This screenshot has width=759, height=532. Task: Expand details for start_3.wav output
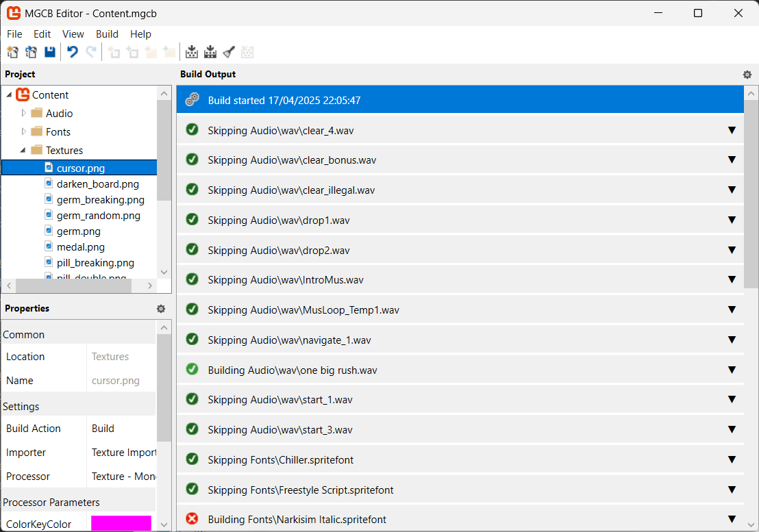pos(732,429)
